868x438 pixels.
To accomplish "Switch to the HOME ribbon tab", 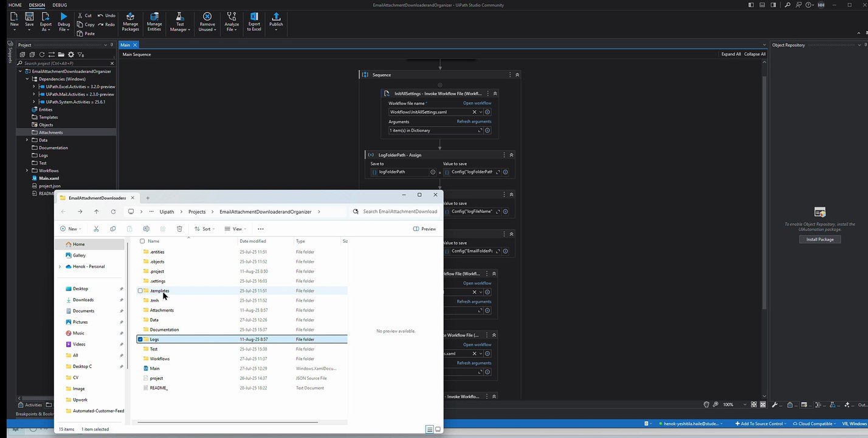I will coord(15,5).
